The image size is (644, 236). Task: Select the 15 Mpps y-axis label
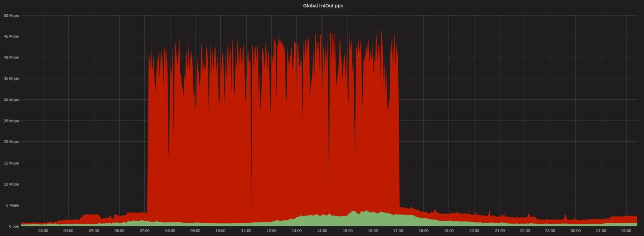[11, 163]
